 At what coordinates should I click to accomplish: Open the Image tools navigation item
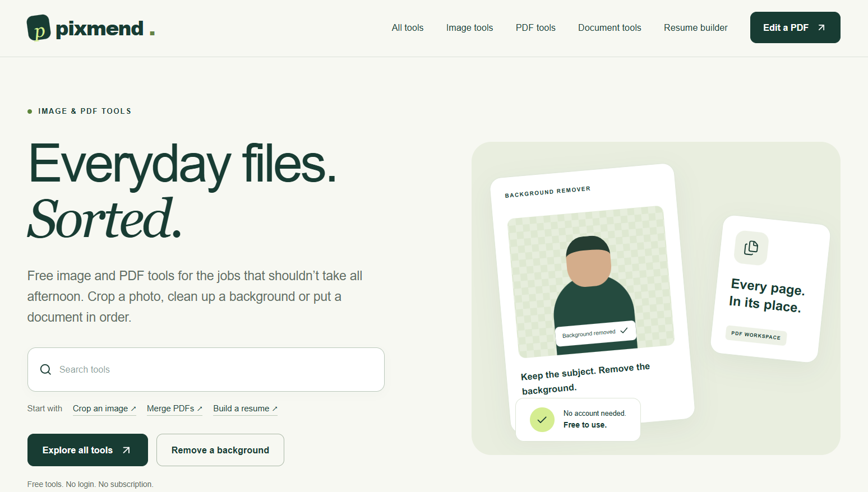(469, 27)
